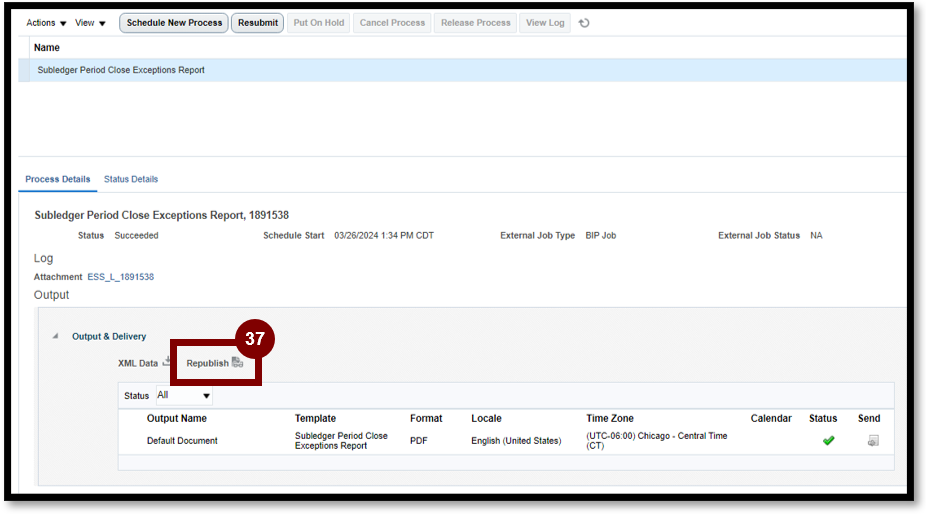This screenshot has height=515, width=926.
Task: Download XML Data via its icon
Action: [x=167, y=362]
